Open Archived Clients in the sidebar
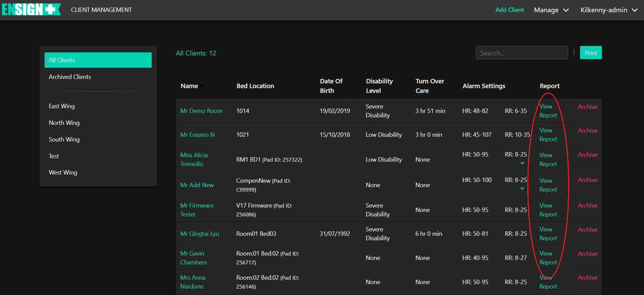 tap(70, 77)
